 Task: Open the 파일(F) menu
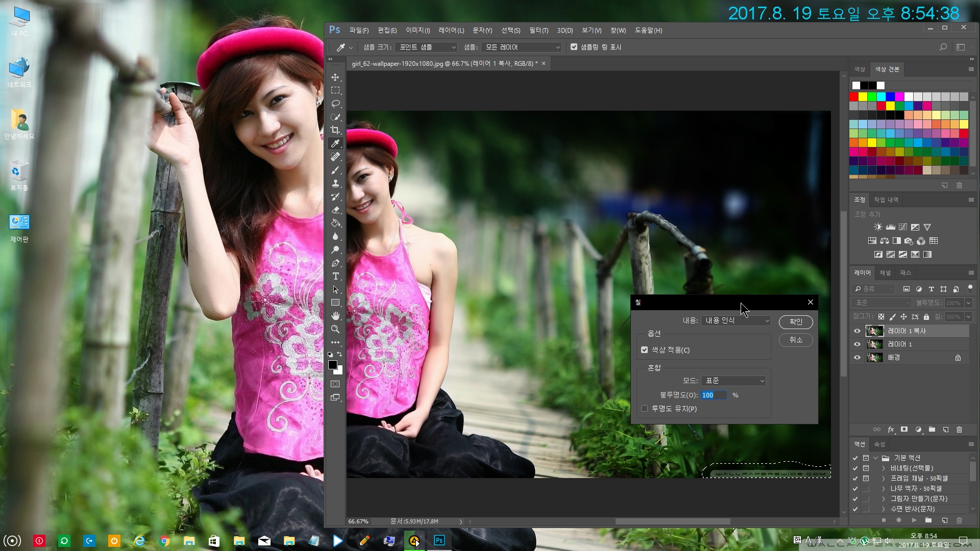pyautogui.click(x=359, y=31)
